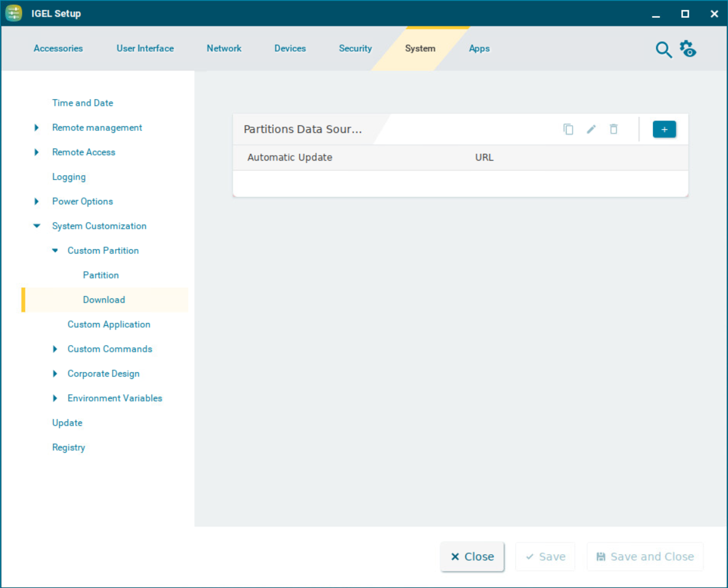Add a new partition data source
728x588 pixels.
tap(664, 129)
